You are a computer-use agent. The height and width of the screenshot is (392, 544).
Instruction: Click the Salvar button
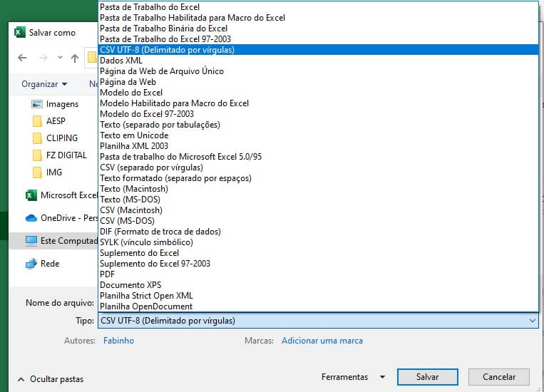click(x=428, y=377)
